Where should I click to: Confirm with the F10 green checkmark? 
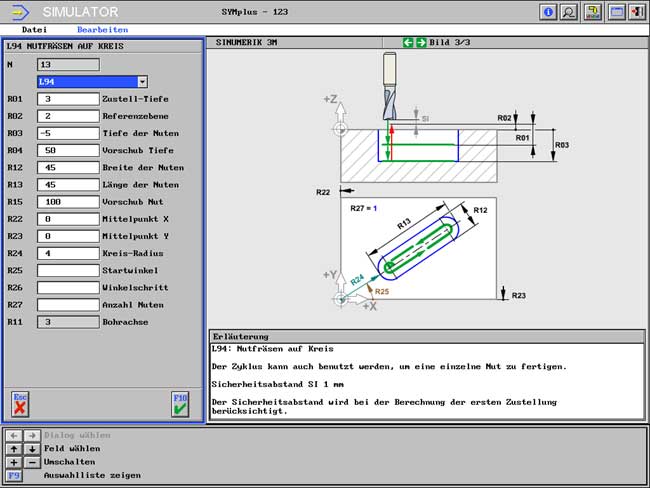pos(180,403)
